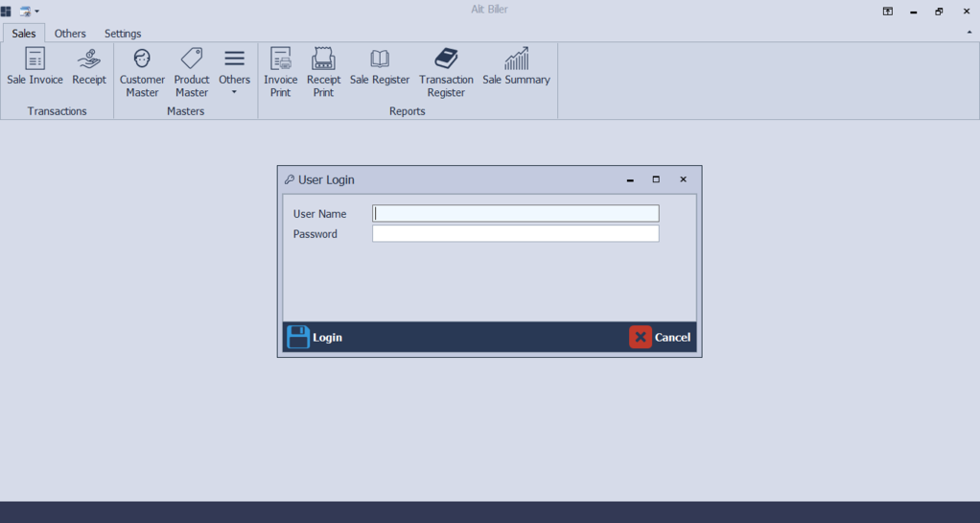980x523 pixels.
Task: Switch to the Sales ribbon tab
Action: [x=24, y=34]
